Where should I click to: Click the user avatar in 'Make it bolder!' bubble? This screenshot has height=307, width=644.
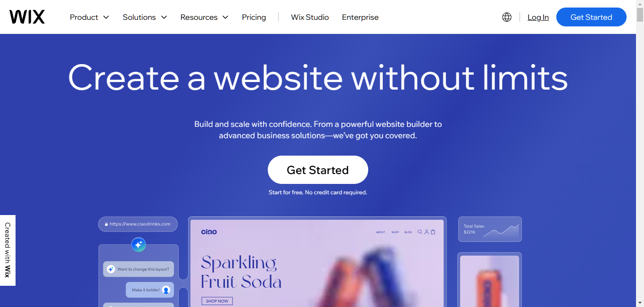tap(166, 290)
